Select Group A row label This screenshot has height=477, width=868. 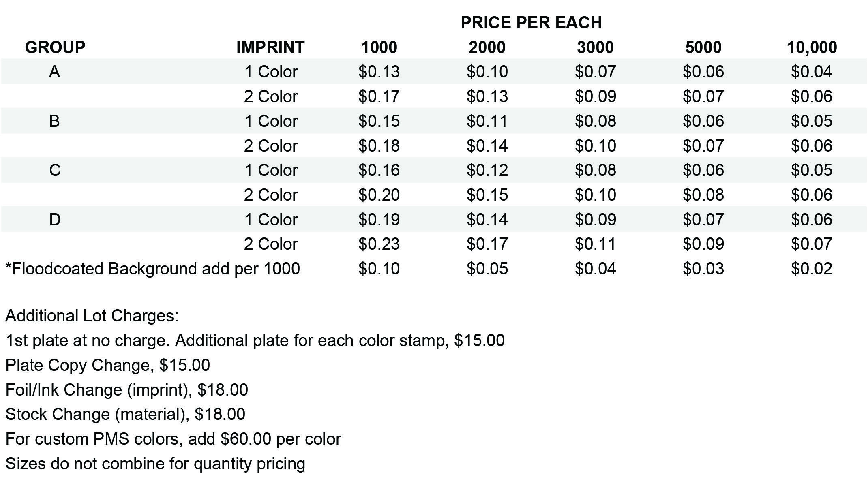pyautogui.click(x=54, y=72)
